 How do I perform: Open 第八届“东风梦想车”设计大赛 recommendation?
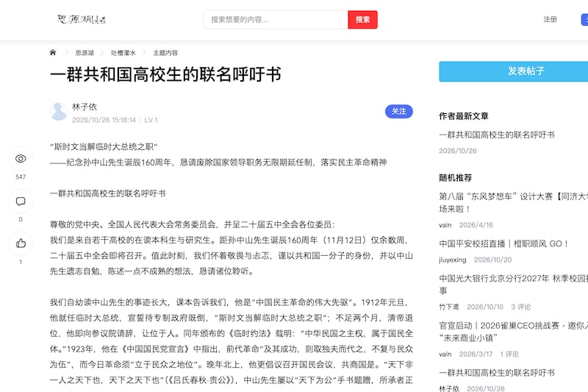513,202
